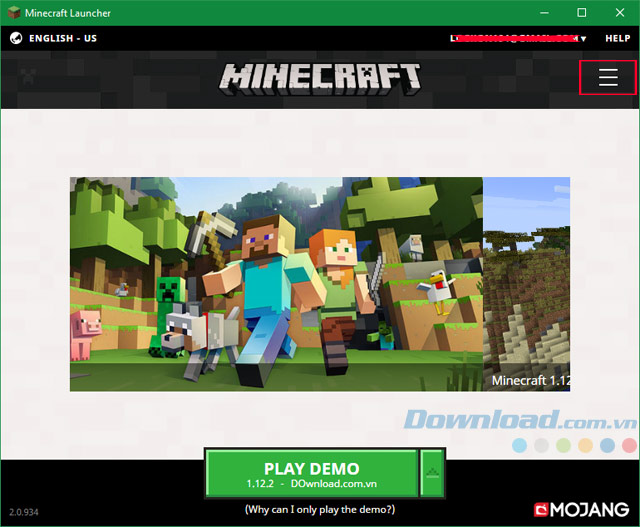
Task: Click the Minecraft title logo
Action: click(x=320, y=79)
